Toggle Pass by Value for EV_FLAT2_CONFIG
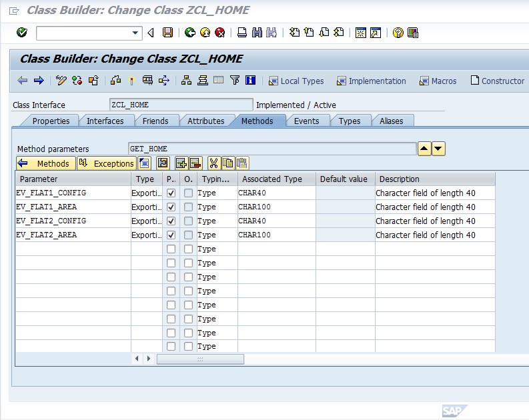Screen dimensions: 529x420 click(171, 221)
